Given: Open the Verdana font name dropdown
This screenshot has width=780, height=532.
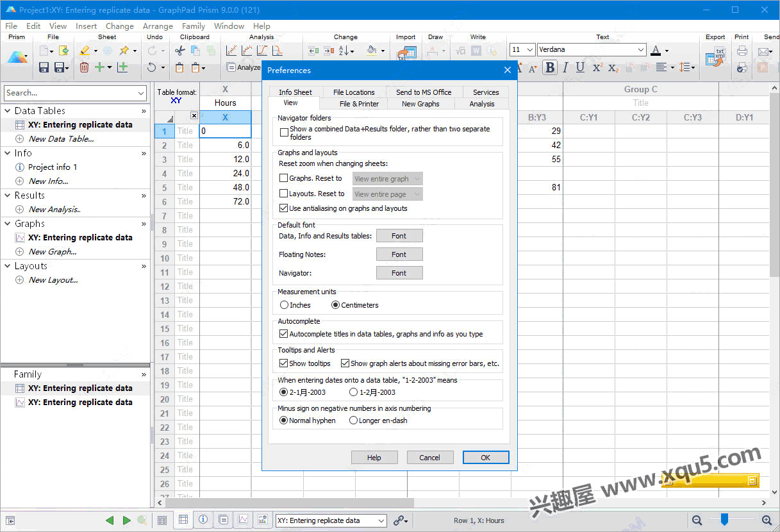Looking at the screenshot, I should point(641,50).
